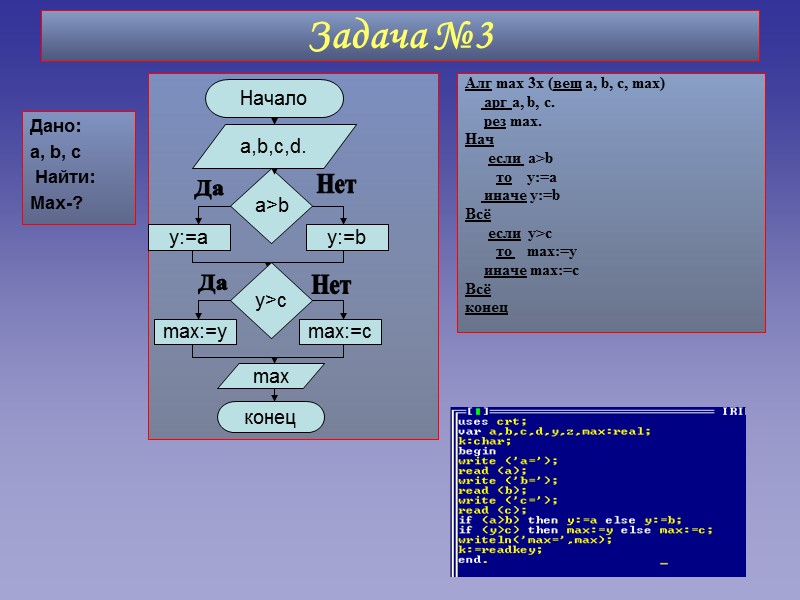The width and height of the screenshot is (800, 600).
Task: Select the a,b,c,d input parallelogram
Action: click(x=273, y=145)
